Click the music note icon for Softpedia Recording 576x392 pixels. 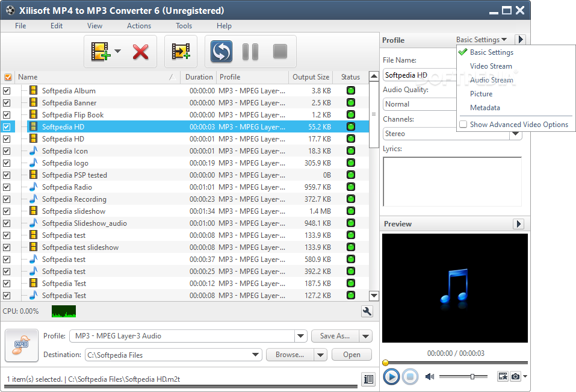(x=34, y=198)
